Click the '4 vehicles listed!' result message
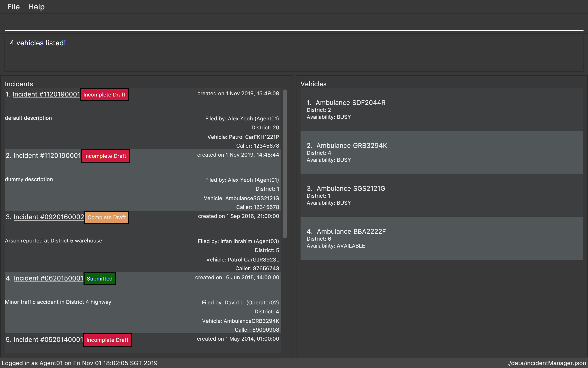Screen dimensions: 588x368 click(38, 43)
